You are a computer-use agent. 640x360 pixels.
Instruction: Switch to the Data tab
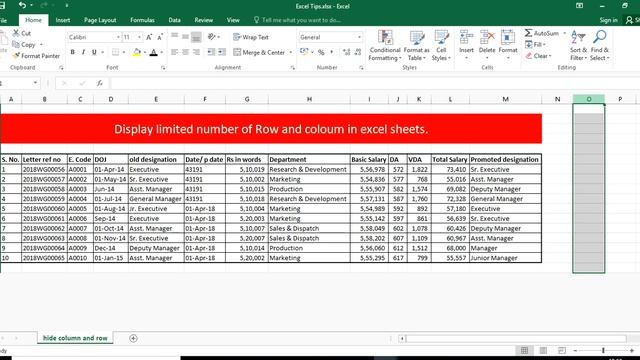pos(174,20)
